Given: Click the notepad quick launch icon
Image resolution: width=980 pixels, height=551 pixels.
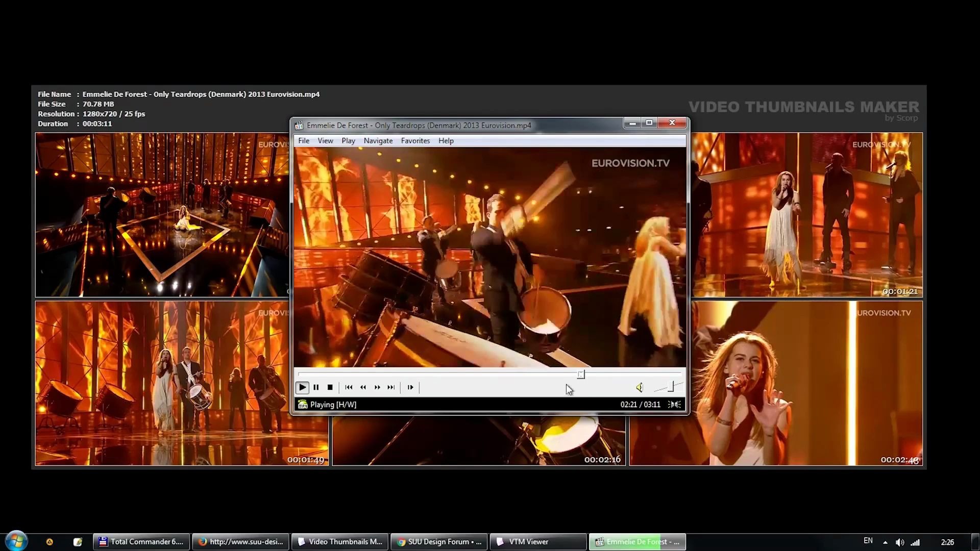Looking at the screenshot, I should click(x=78, y=542).
